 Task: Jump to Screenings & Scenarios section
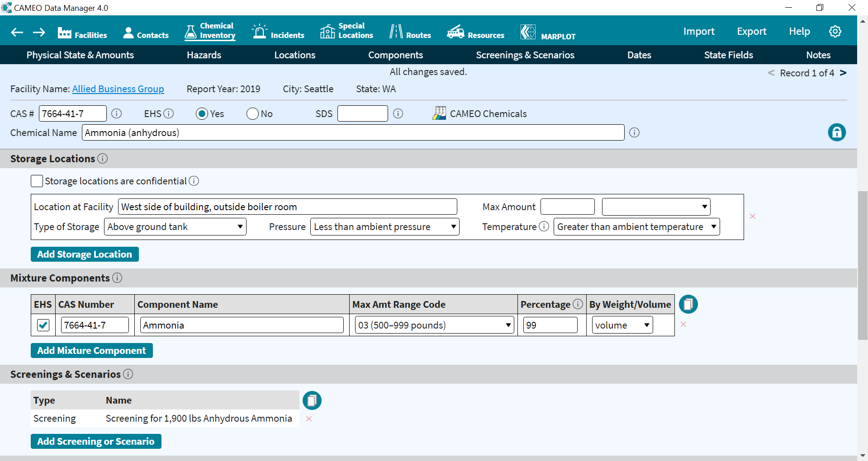(x=525, y=55)
